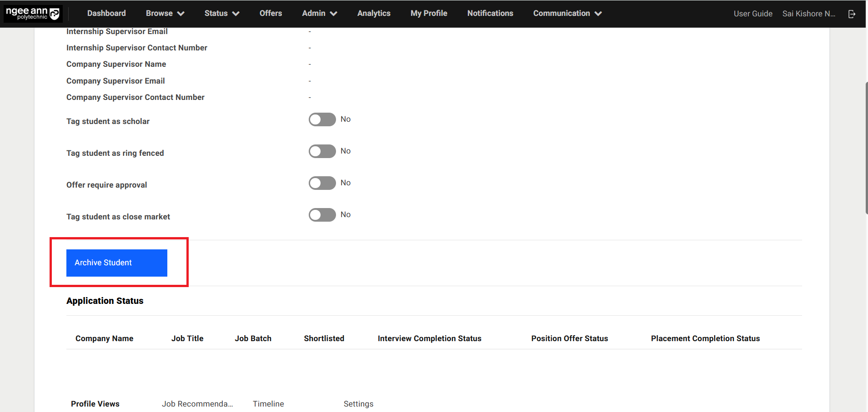
Task: Expand the Communication menu
Action: pos(566,13)
